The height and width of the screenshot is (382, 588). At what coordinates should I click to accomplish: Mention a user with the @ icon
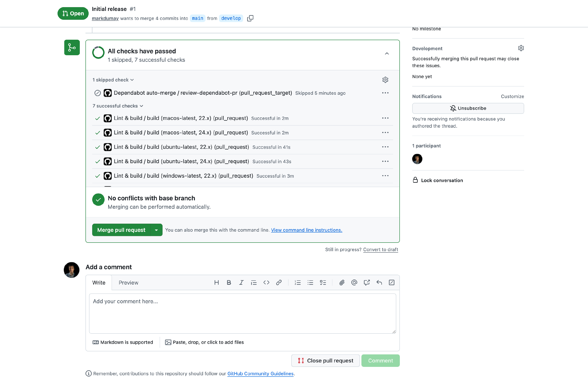(354, 282)
